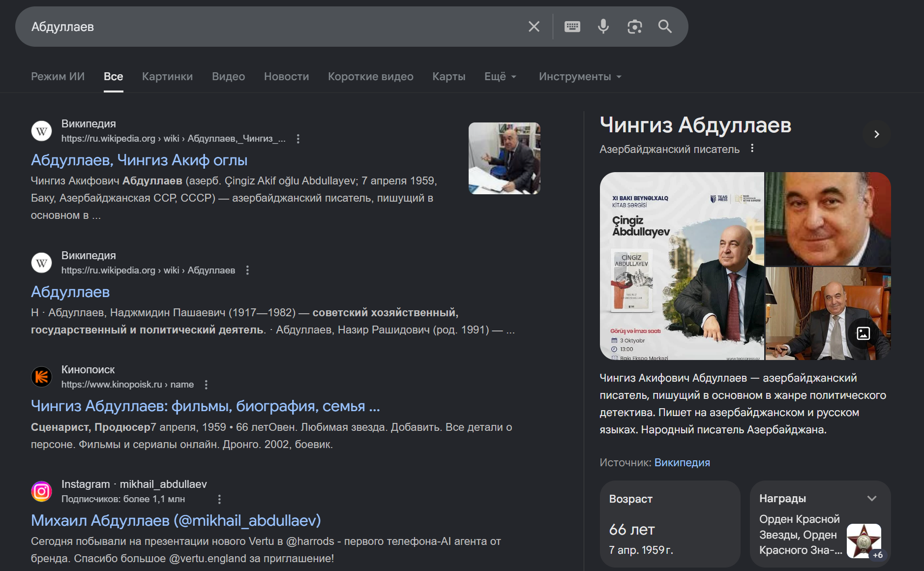
Task: Click the Википедия source link
Action: tap(682, 463)
